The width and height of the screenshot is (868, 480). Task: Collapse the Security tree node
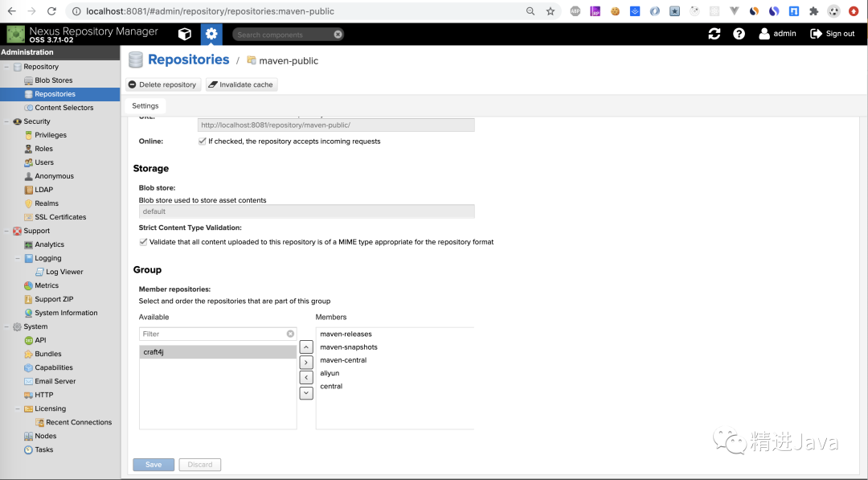tap(6, 121)
